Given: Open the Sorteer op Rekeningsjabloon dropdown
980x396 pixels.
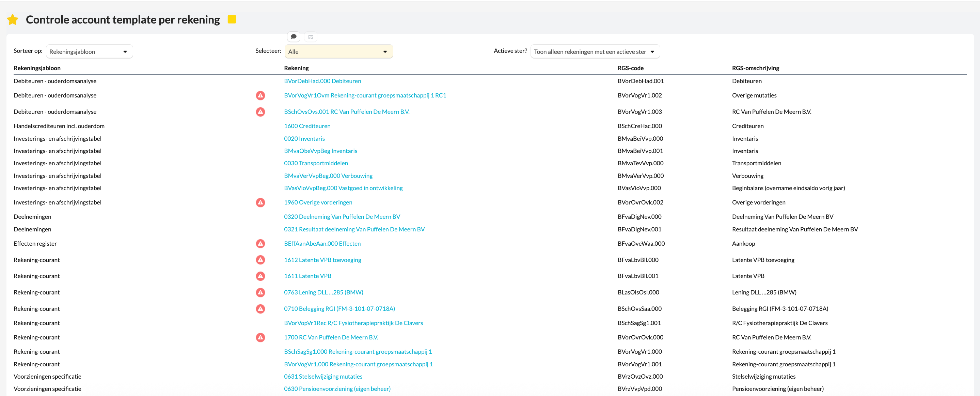Looking at the screenshot, I should pyautogui.click(x=89, y=52).
